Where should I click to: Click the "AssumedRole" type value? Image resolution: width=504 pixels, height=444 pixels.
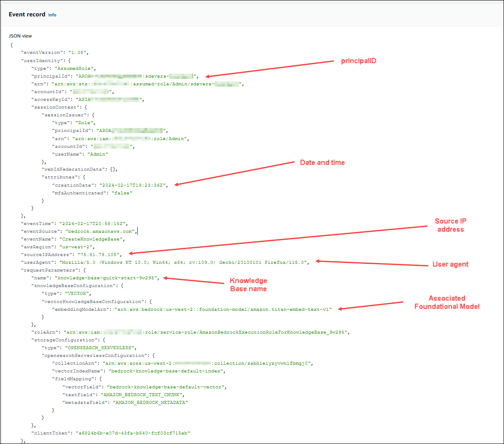tap(74, 69)
